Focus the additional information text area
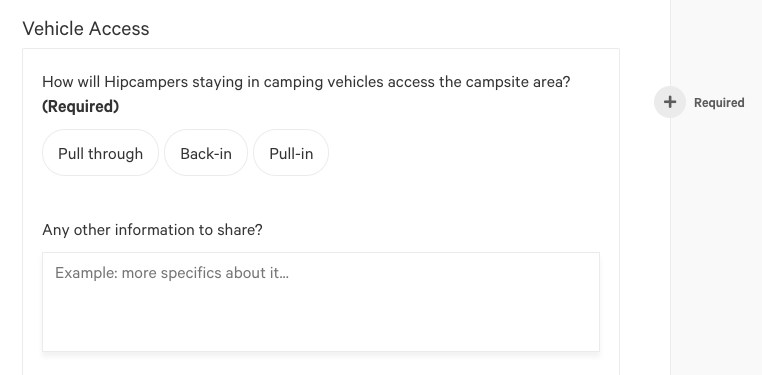The image size is (762, 375). tap(321, 302)
